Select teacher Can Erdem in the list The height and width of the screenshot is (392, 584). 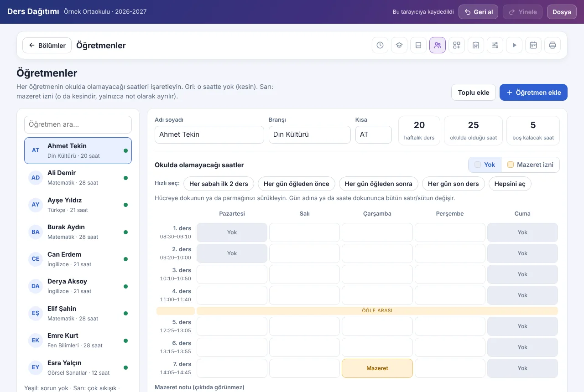pyautogui.click(x=78, y=259)
